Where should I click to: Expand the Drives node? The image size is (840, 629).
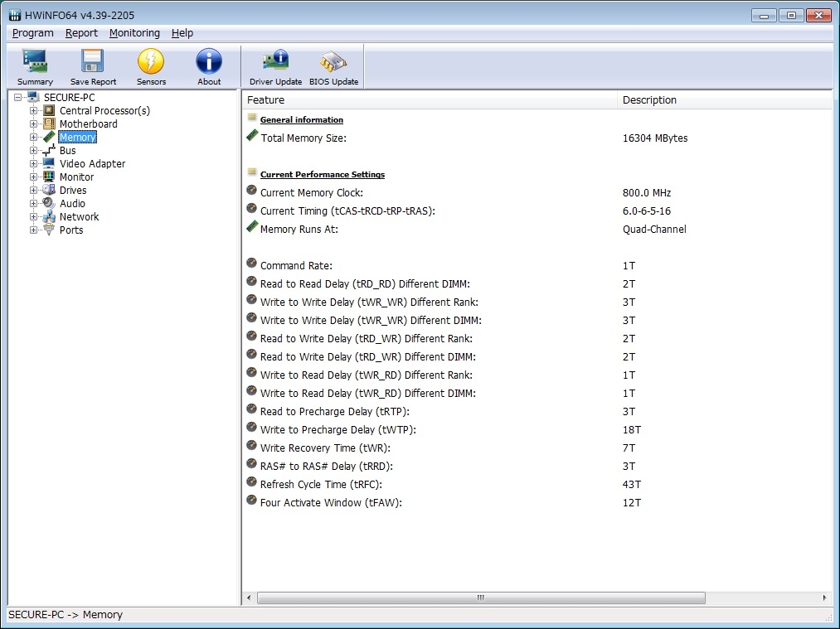click(33, 191)
